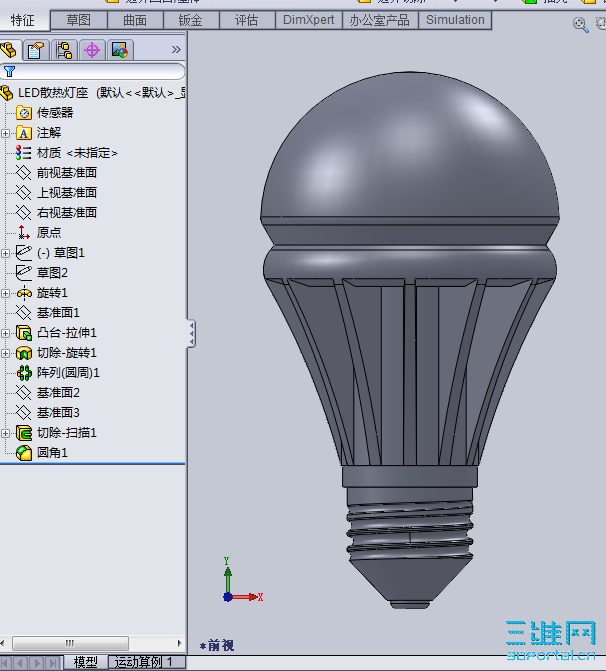The image size is (606, 671).
Task: Expand the 注解 annotations node
Action: click(x=5, y=134)
